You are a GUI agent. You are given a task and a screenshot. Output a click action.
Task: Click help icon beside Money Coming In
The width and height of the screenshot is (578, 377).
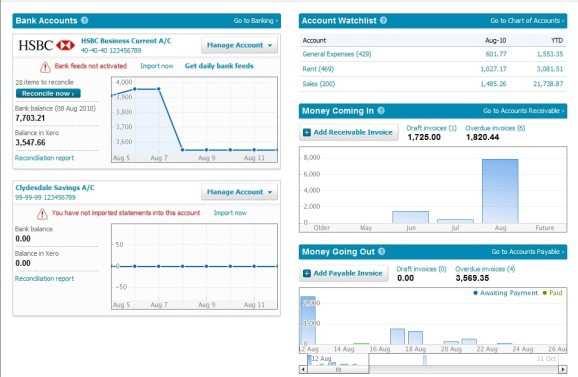tap(381, 111)
